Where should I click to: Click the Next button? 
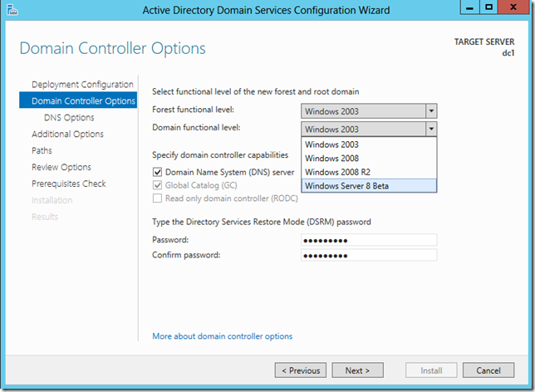tap(357, 370)
